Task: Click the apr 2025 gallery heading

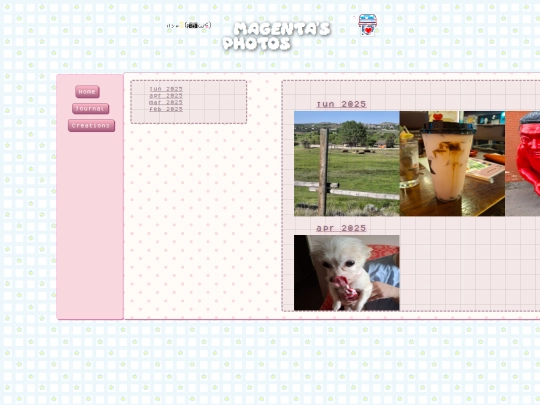Action: [341, 228]
